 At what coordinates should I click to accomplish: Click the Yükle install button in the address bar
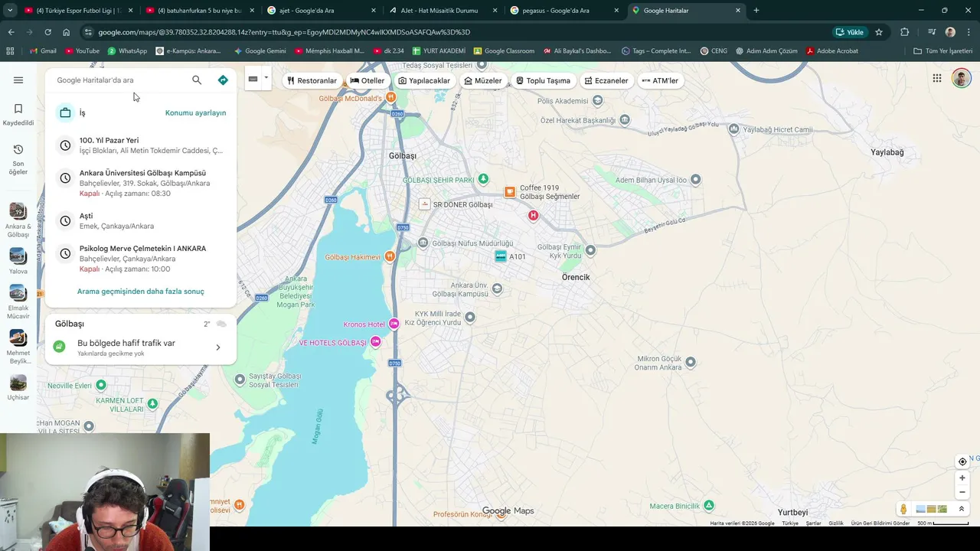pos(851,32)
